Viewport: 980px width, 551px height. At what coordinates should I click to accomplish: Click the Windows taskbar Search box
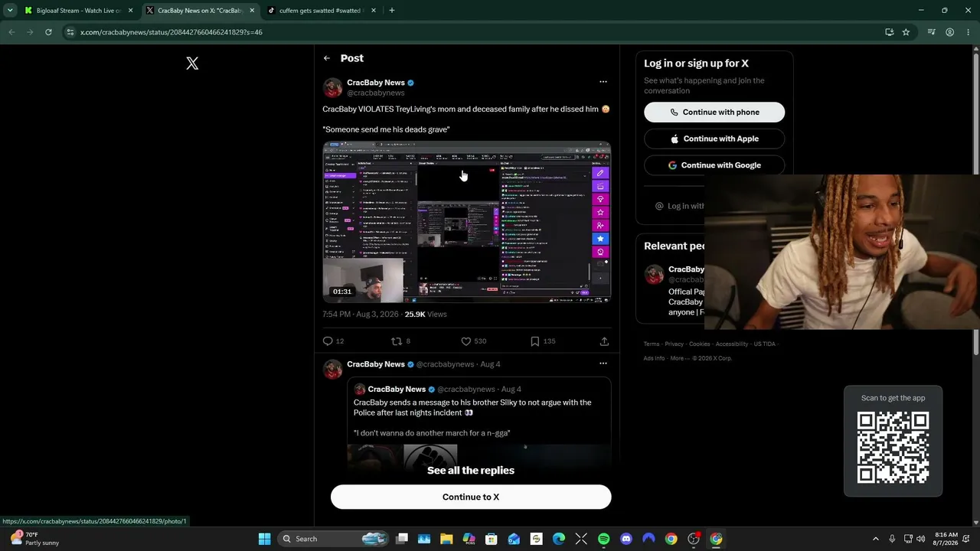click(332, 539)
